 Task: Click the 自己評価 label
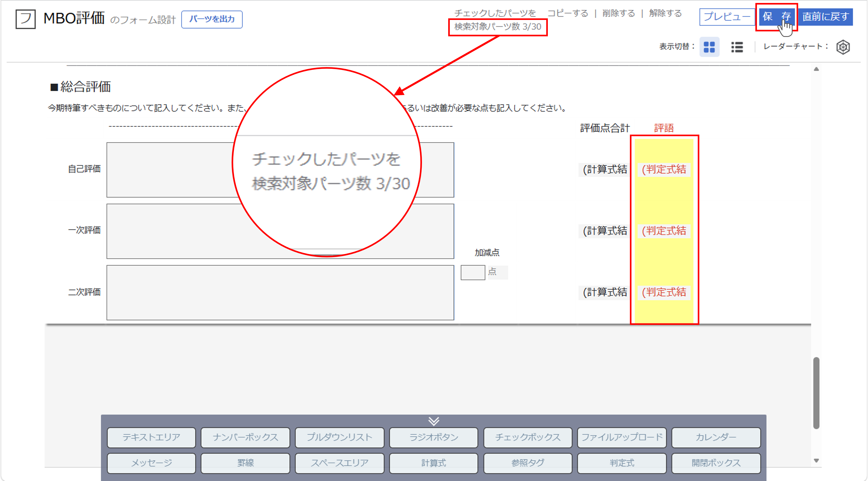point(84,169)
